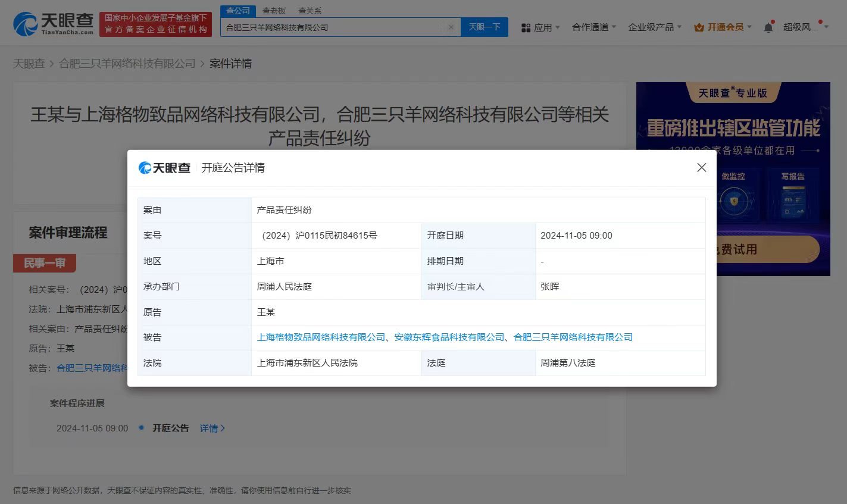Click the apps grid icon beside 应用
The height and width of the screenshot is (504, 847).
[526, 27]
